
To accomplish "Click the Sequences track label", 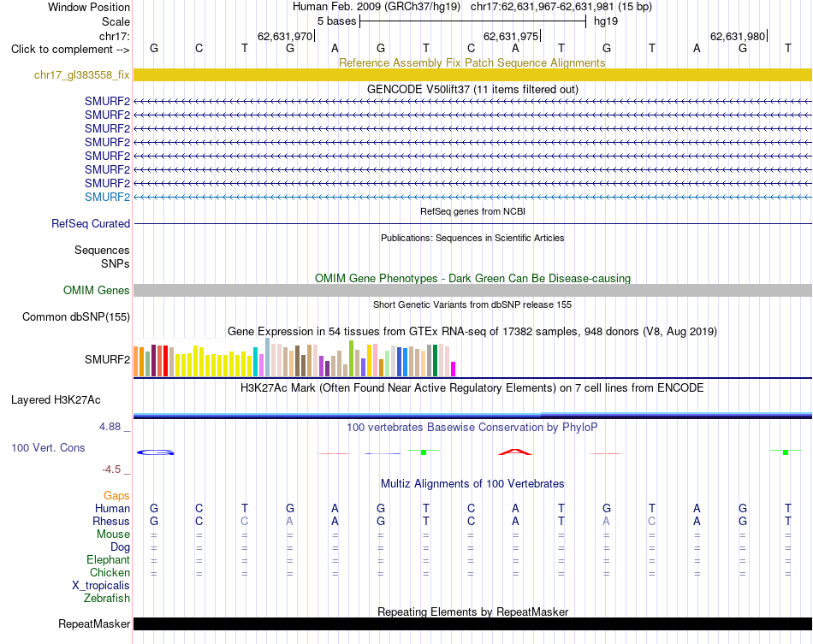I will pos(102,251).
